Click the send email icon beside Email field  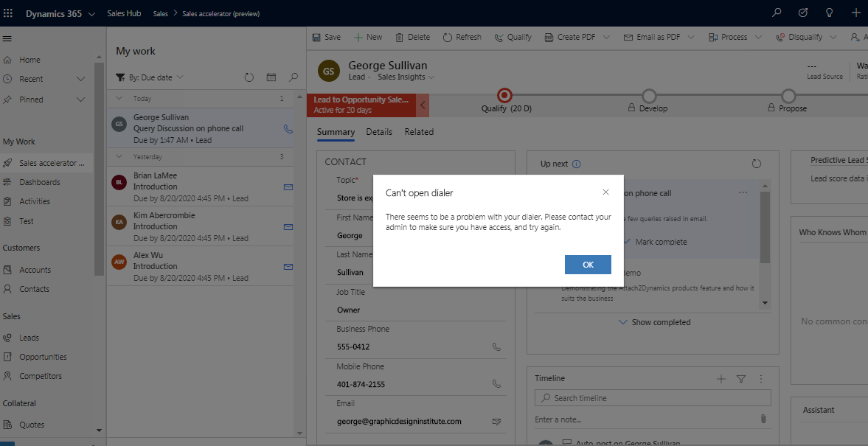(496, 422)
